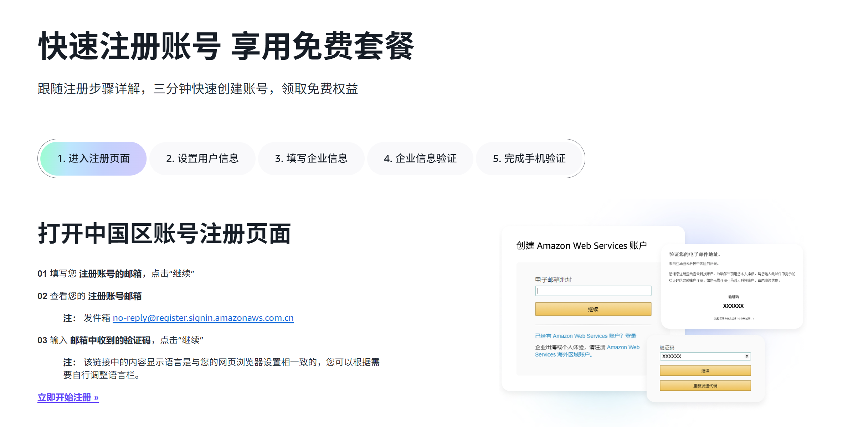Click the 快速注册账号 享用免费套餐 headline

pos(226,46)
